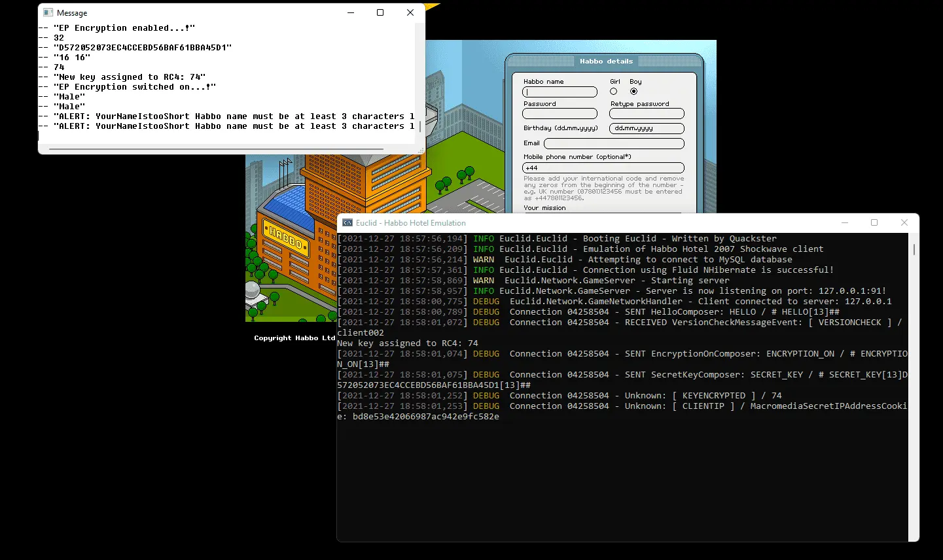
Task: Click the Message window title icon
Action: 48,12
